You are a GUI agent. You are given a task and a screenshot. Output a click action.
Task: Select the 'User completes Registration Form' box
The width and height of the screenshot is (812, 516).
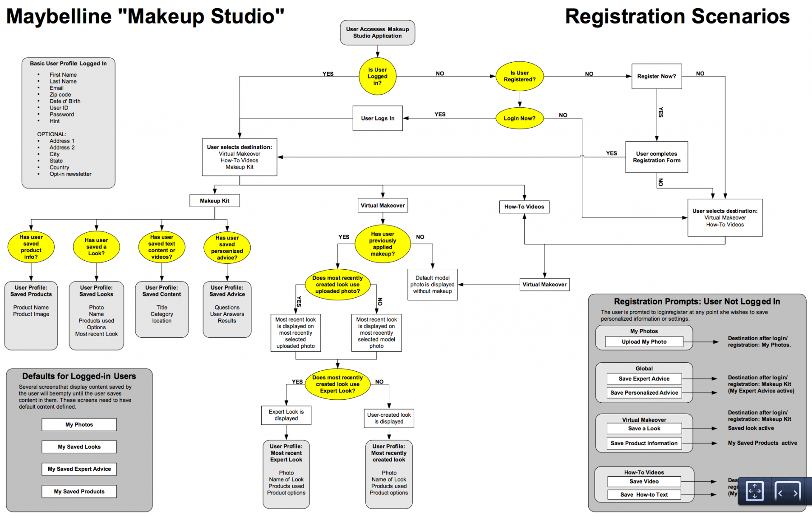pyautogui.click(x=657, y=157)
